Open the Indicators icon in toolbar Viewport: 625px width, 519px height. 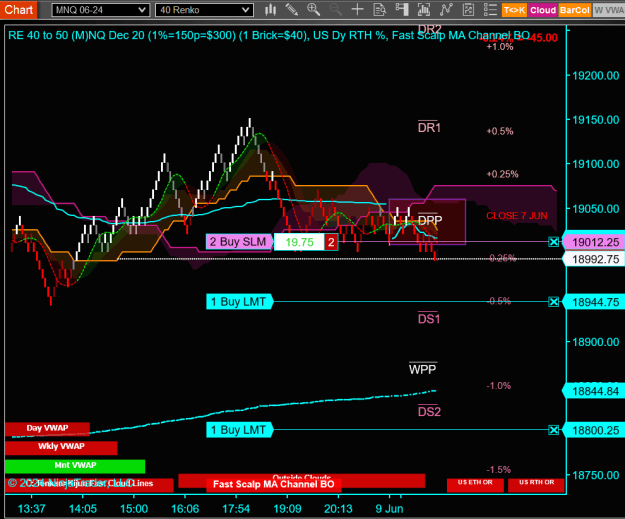(x=424, y=10)
